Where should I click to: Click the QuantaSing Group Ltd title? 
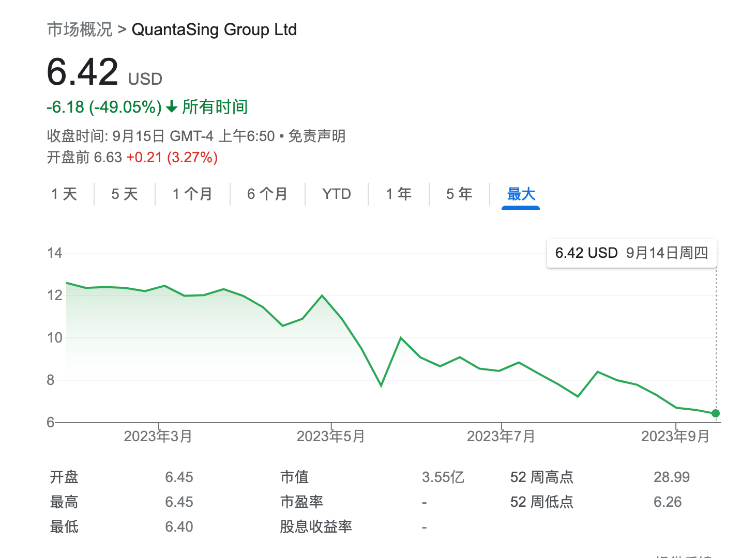pos(214,30)
